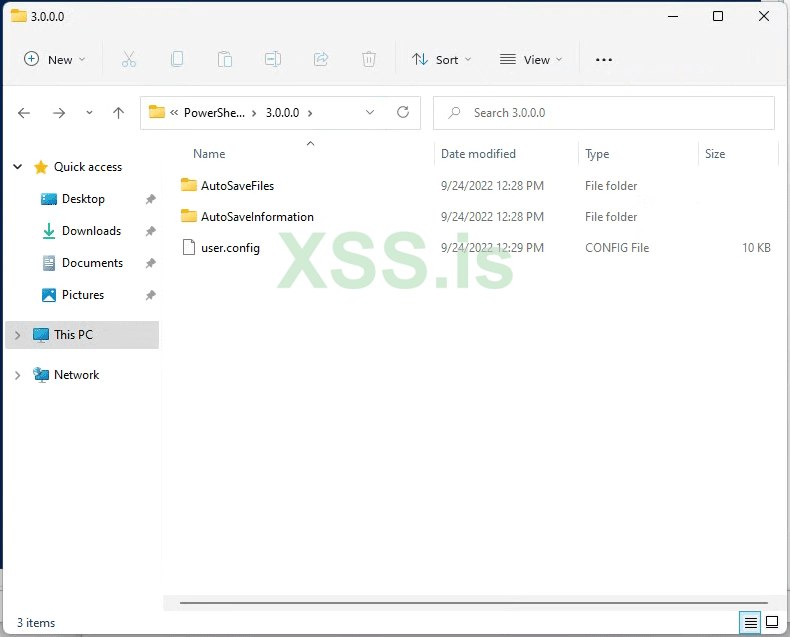
Task: Expand the This PC tree node
Action: 18,335
